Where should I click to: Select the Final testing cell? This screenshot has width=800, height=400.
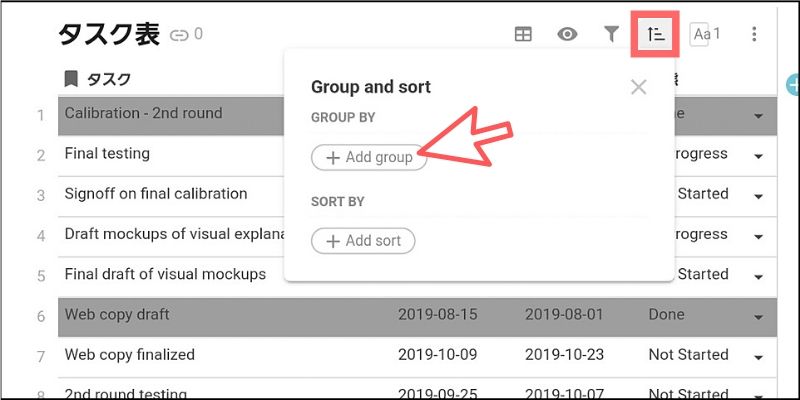tap(171, 156)
